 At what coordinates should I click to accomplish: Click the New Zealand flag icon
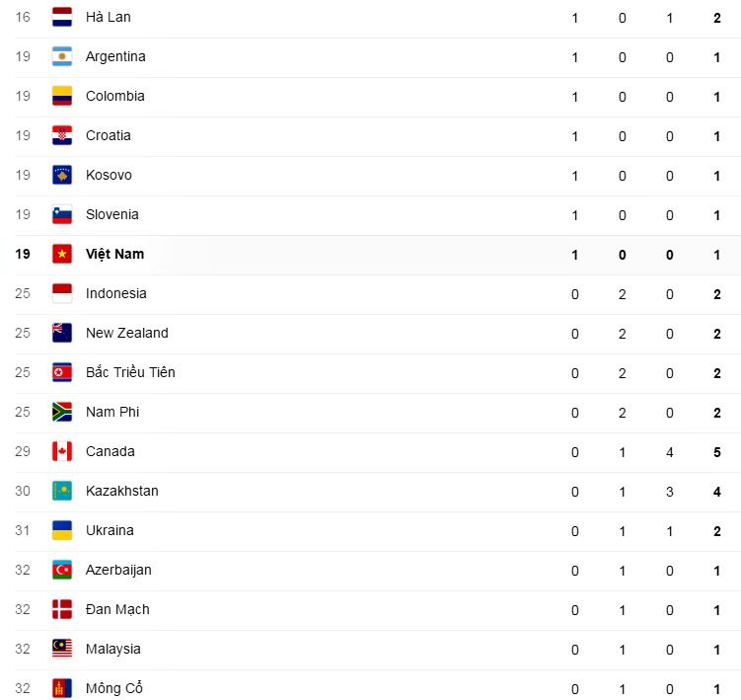click(x=62, y=333)
